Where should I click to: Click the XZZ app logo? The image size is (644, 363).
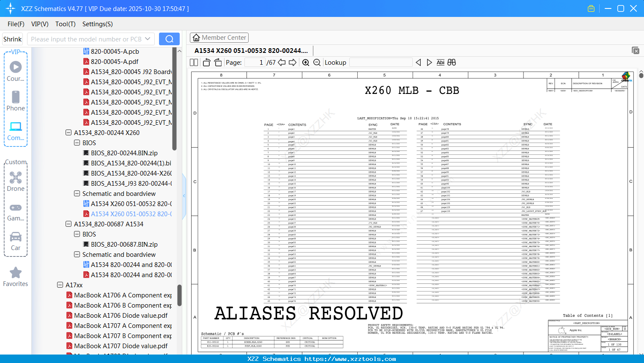click(x=11, y=8)
